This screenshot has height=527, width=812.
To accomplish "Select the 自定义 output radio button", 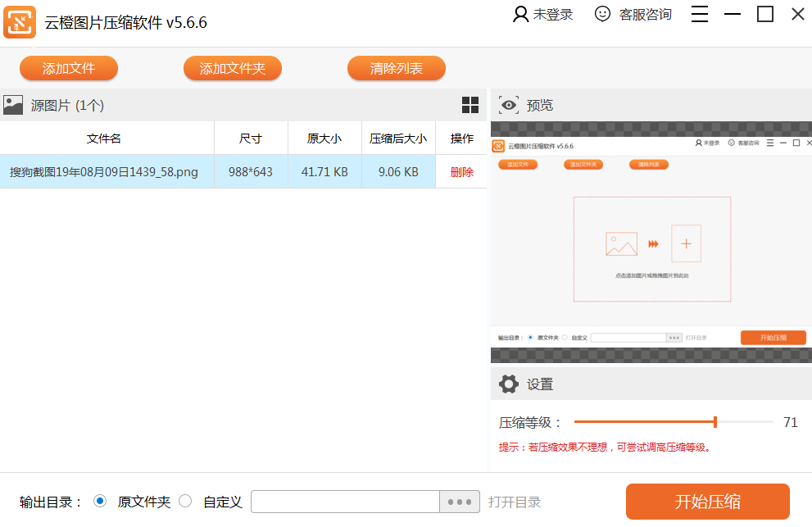I will coord(185,501).
